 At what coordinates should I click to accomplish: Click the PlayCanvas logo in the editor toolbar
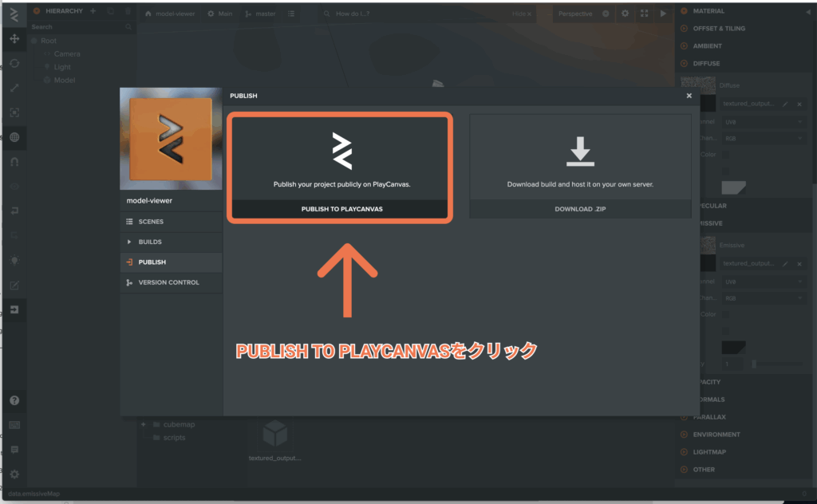[x=14, y=14]
